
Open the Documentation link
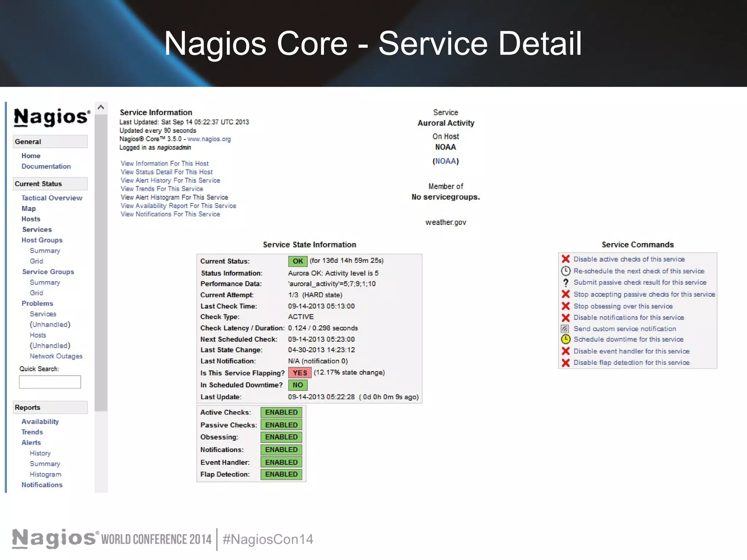46,166
